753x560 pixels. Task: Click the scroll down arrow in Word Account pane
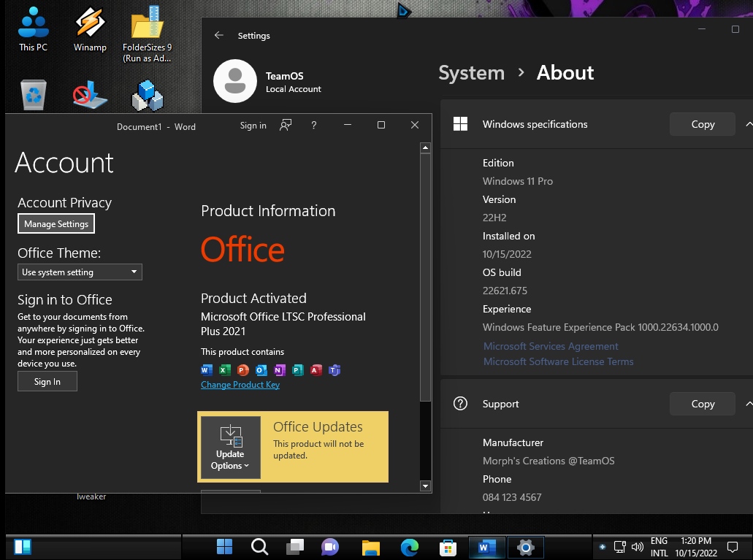[x=426, y=486]
